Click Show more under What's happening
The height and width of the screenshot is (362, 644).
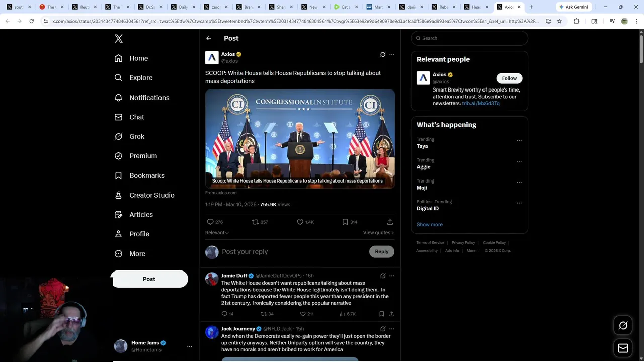[430, 225]
